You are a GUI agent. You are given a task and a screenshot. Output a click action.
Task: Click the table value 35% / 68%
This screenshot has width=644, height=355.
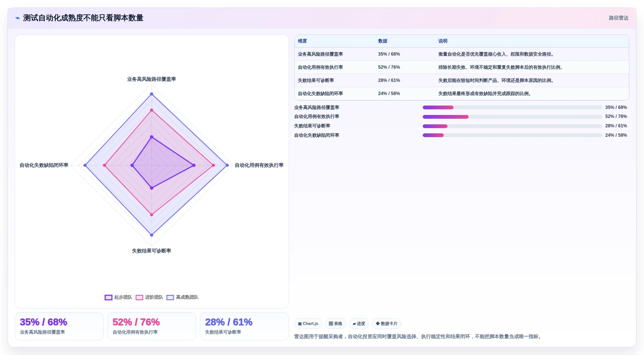389,54
